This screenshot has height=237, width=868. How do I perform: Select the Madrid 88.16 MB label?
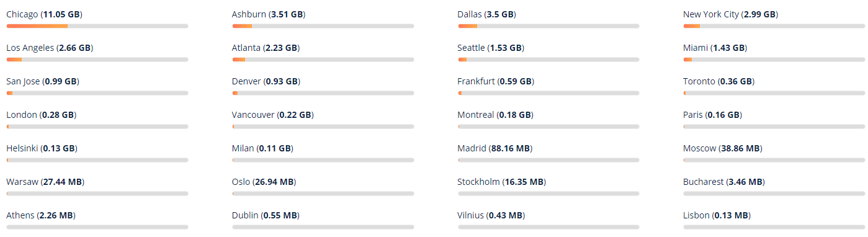coord(495,148)
